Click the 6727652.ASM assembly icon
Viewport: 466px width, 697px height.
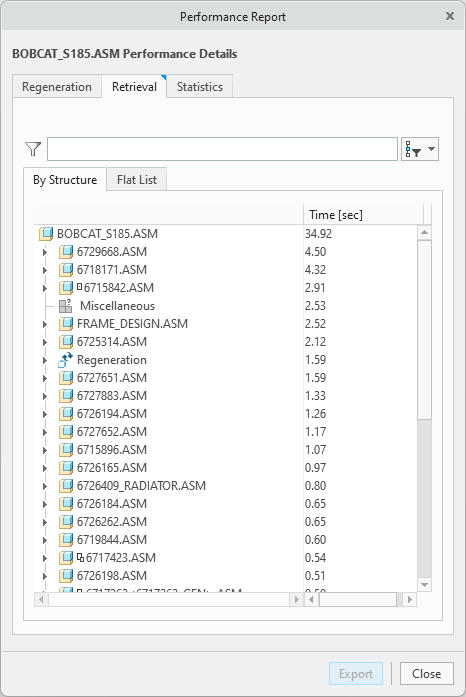[x=66, y=432]
